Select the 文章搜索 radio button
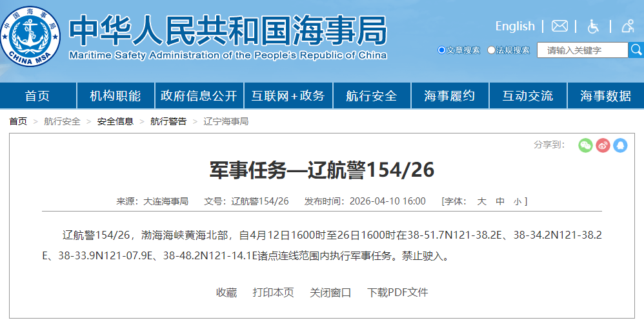The height and width of the screenshot is (327, 644). (441, 50)
